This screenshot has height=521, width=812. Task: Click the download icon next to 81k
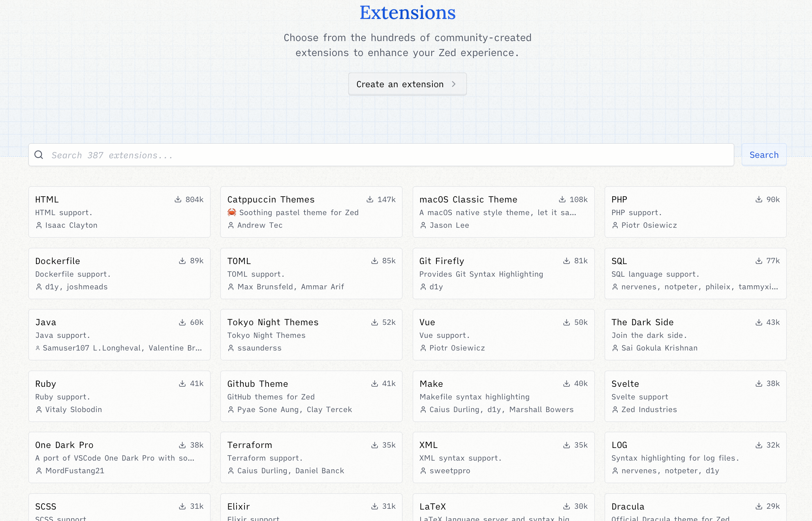(x=567, y=261)
